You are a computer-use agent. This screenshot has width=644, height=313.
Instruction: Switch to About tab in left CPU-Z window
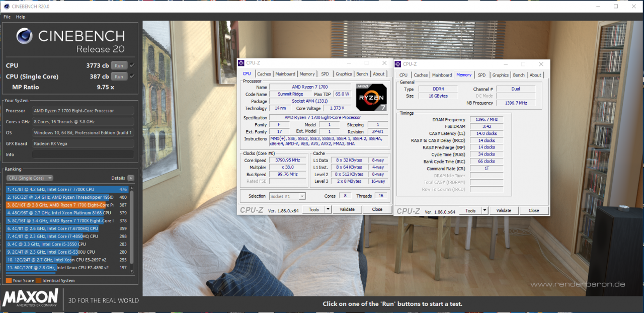click(379, 74)
